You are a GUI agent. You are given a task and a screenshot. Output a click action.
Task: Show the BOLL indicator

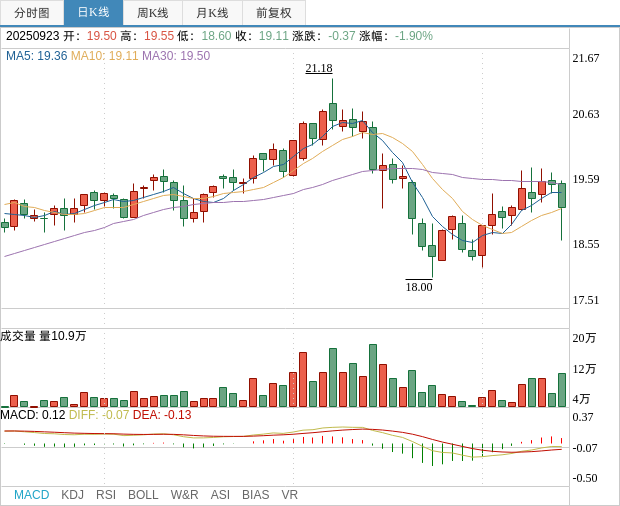pos(143,495)
